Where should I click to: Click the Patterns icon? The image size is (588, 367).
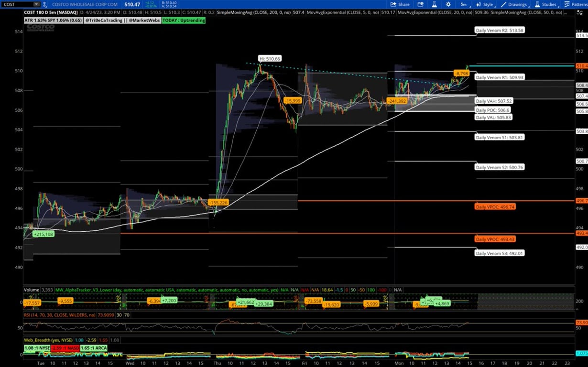[x=567, y=4]
